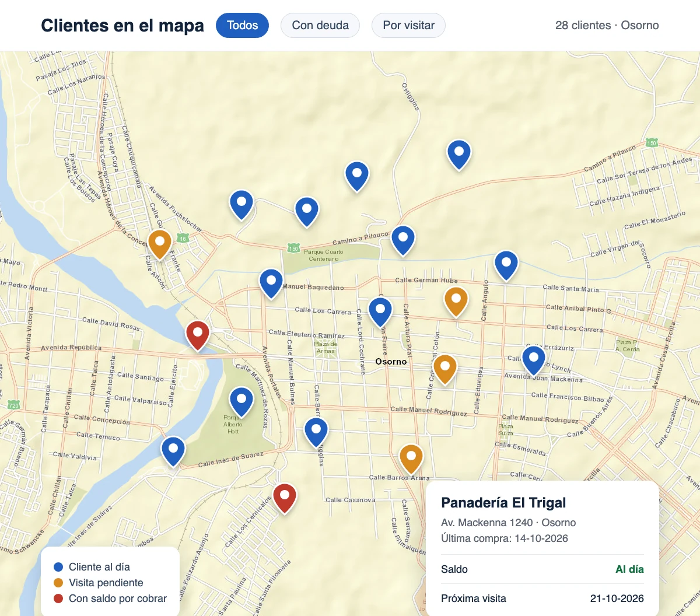Click the blue pin east of Avenida Fuchslocher label
Image resolution: width=700 pixels, height=616 pixels.
pyautogui.click(x=242, y=205)
